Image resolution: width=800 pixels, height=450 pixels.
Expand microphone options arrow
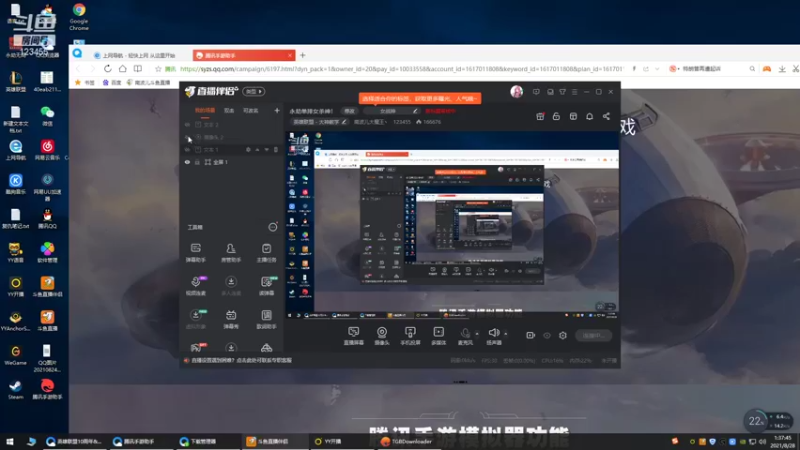(x=477, y=334)
